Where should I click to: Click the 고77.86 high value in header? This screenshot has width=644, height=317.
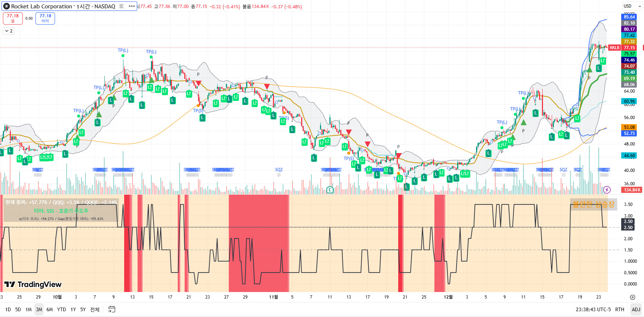162,7
